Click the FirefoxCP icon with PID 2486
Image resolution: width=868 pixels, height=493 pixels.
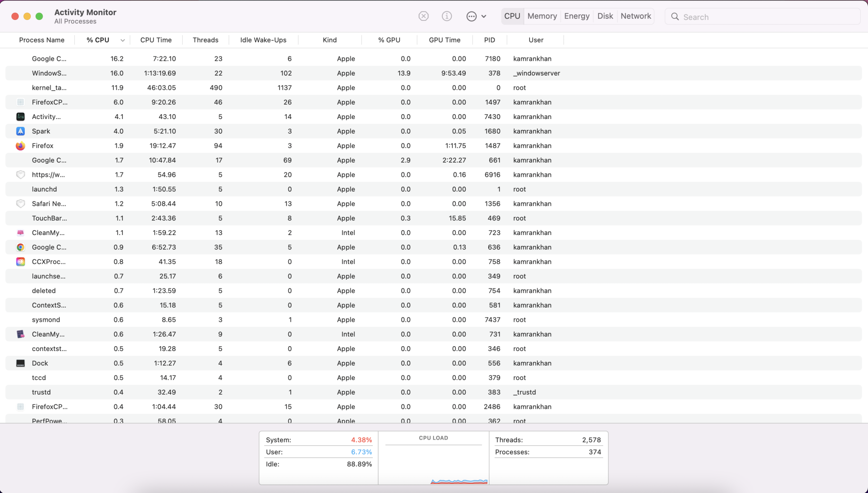[x=20, y=407]
